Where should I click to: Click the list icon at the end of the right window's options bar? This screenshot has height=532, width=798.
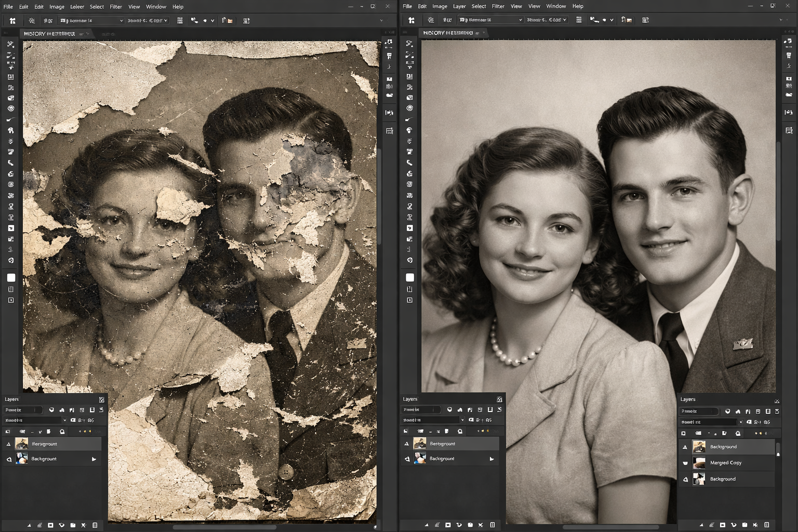[x=645, y=20]
